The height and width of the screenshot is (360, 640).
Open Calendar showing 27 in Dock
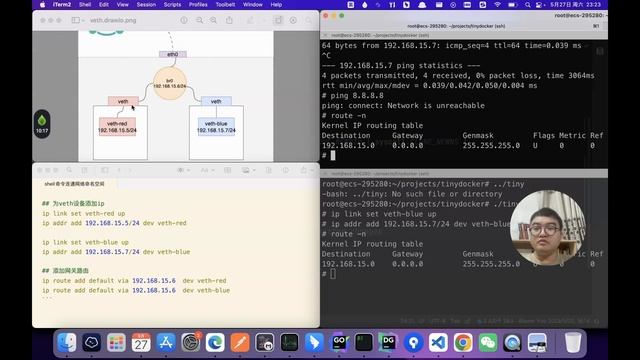click(141, 342)
